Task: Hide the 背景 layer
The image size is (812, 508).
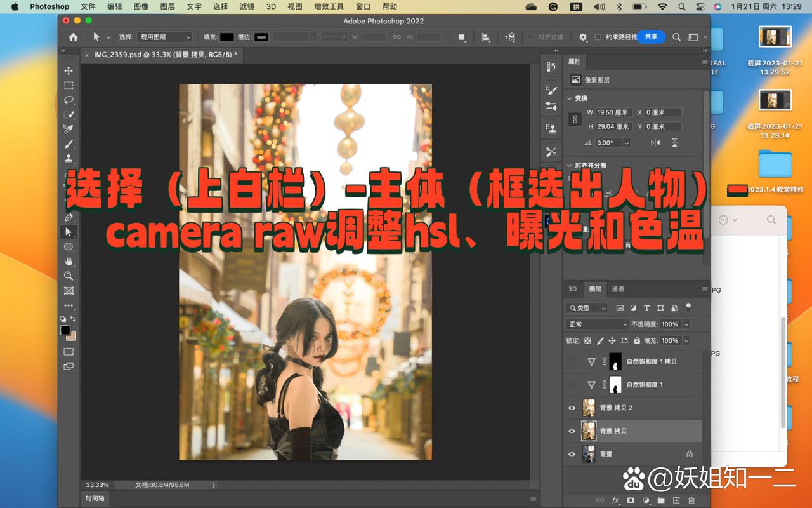Action: tap(572, 453)
